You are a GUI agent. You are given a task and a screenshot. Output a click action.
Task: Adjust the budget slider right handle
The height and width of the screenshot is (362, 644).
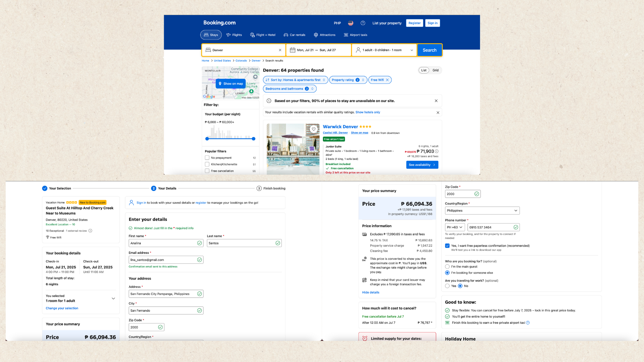tap(254, 139)
